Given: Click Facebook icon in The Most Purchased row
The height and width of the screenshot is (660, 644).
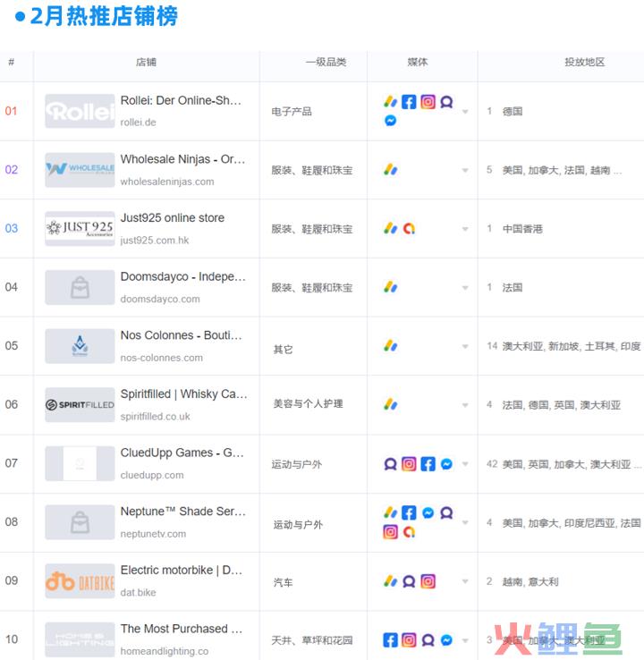Looking at the screenshot, I should [x=390, y=639].
